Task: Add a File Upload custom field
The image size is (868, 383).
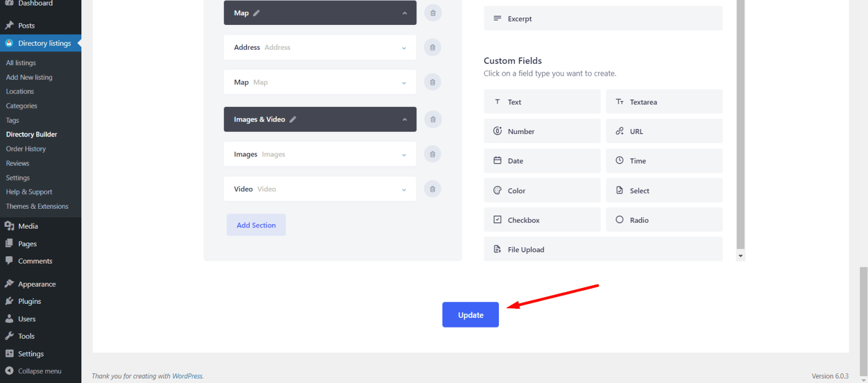Action: 602,249
